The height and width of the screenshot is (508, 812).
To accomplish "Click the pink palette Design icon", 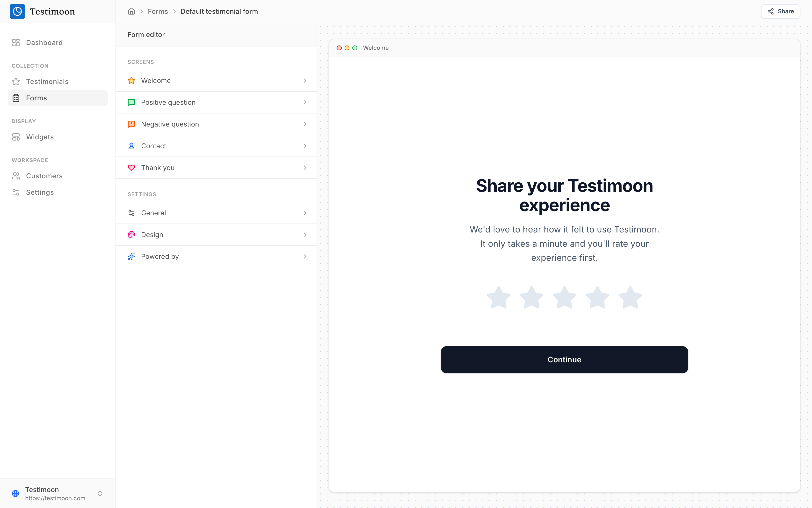I will click(131, 235).
